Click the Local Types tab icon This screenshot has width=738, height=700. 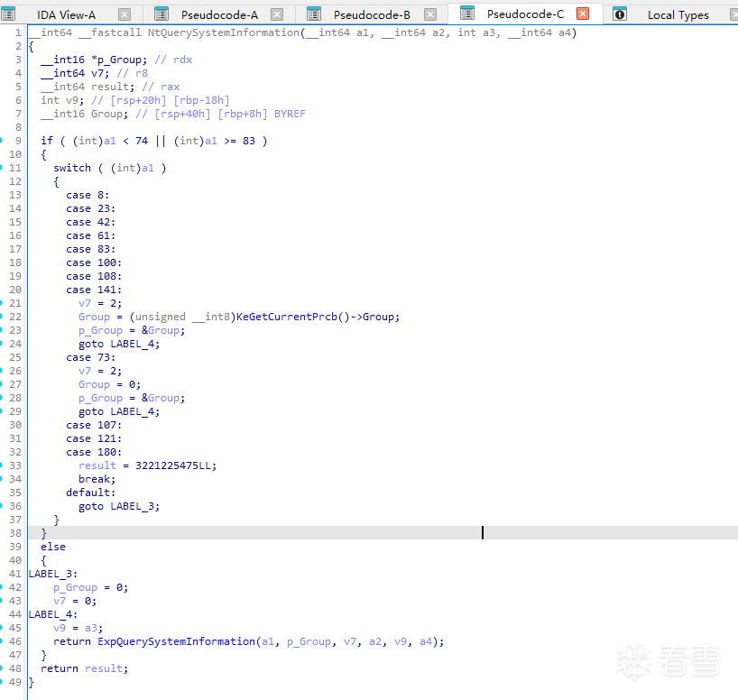pos(620,14)
